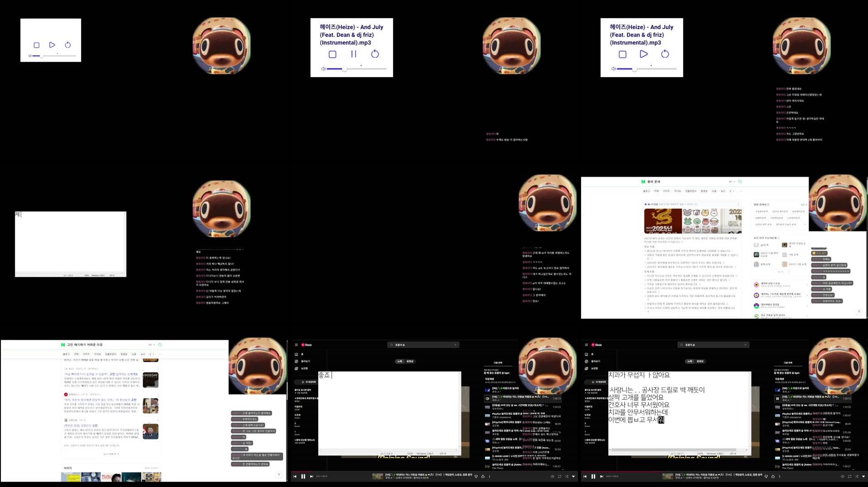Viewport: 868px width, 487px height.
Task: Click the volume slider in the Heize mp3 player
Action: [344, 69]
